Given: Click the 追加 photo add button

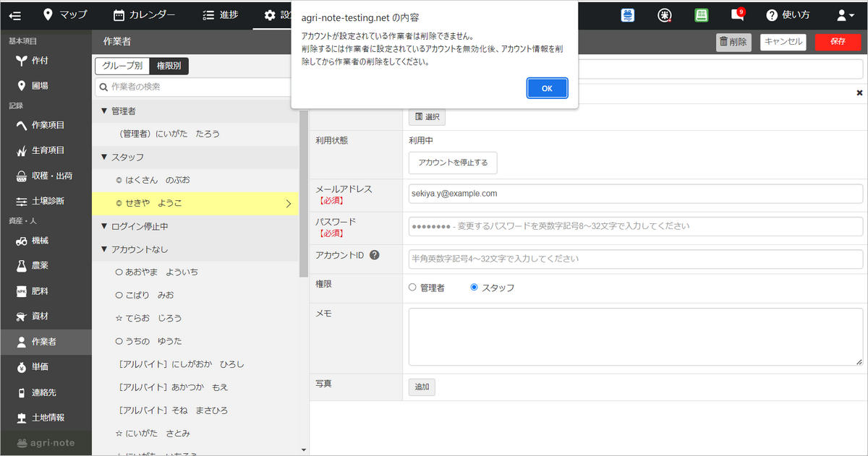Looking at the screenshot, I should tap(422, 387).
